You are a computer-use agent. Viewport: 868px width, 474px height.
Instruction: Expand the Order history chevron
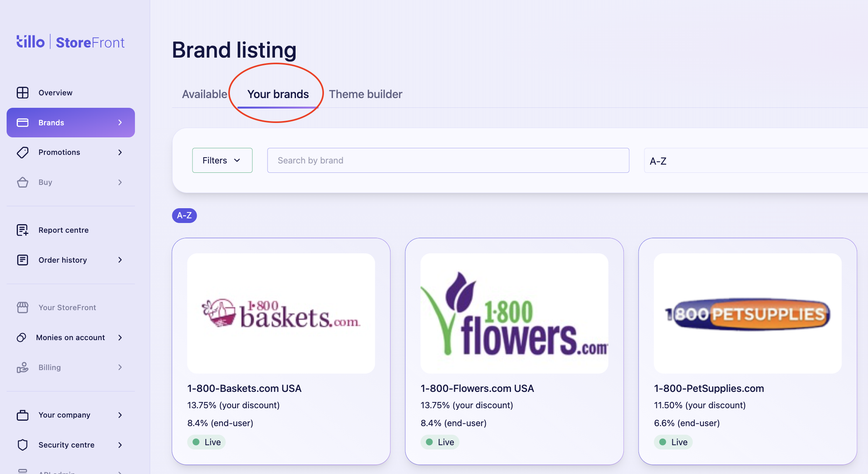[x=120, y=260]
